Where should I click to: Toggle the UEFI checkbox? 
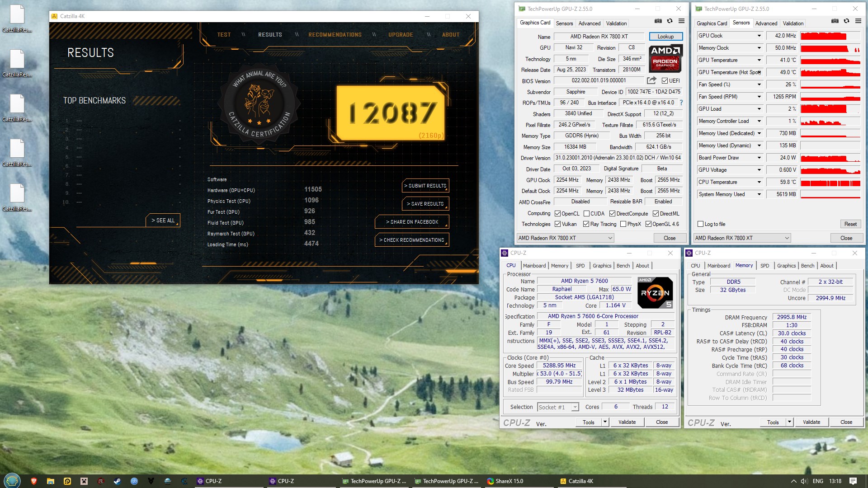coord(665,81)
